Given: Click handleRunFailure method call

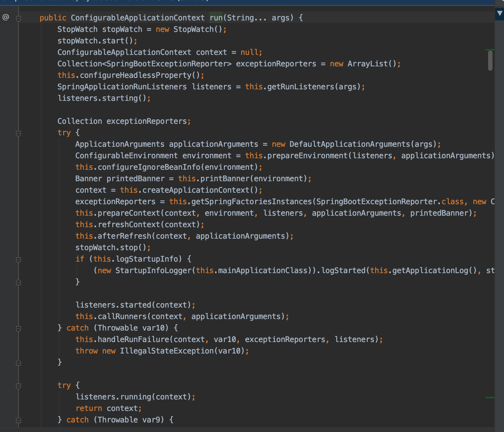Looking at the screenshot, I should click(x=133, y=339).
